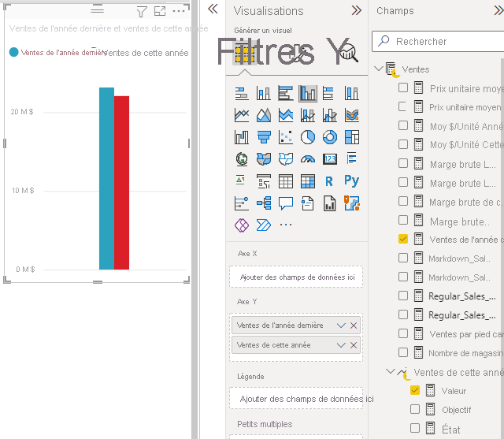Choose the paginated report visual
The image size is (504, 439).
(x=330, y=203)
